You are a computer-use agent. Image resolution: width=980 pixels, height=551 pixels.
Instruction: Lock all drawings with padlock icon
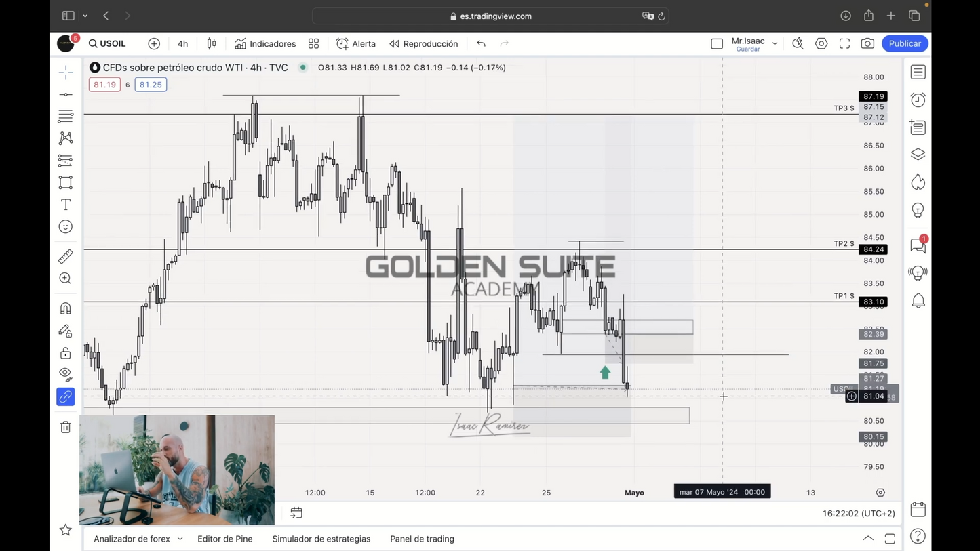point(65,353)
